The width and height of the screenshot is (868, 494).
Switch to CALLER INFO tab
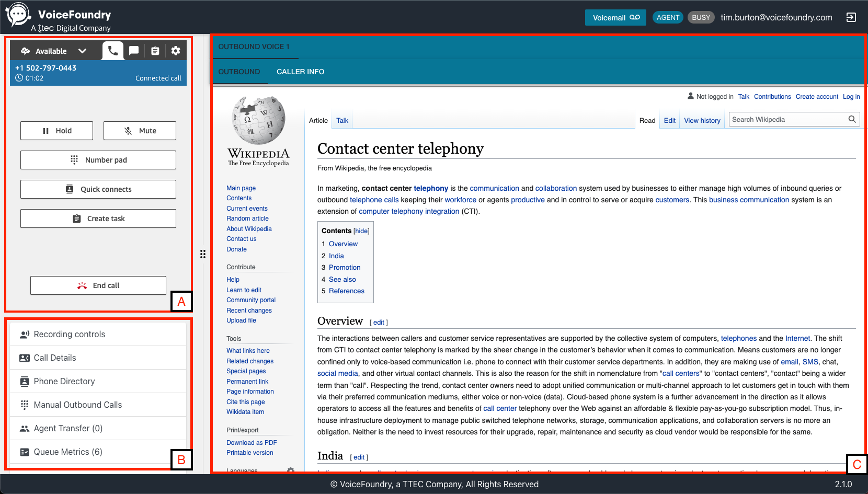point(300,72)
